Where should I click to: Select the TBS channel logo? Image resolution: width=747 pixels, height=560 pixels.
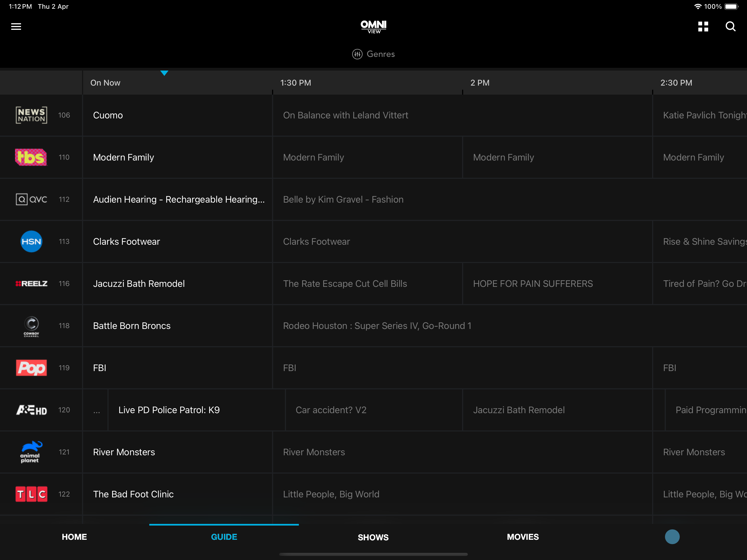click(31, 157)
